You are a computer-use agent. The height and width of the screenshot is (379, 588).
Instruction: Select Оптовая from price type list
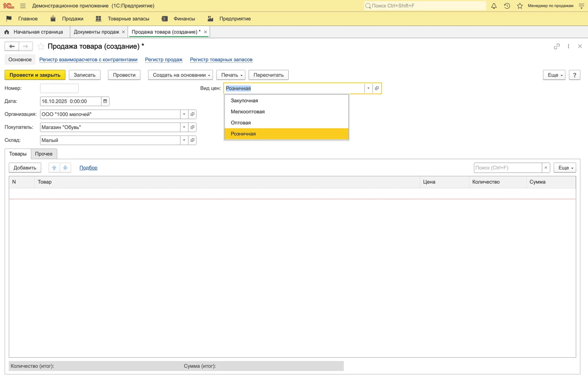(241, 123)
